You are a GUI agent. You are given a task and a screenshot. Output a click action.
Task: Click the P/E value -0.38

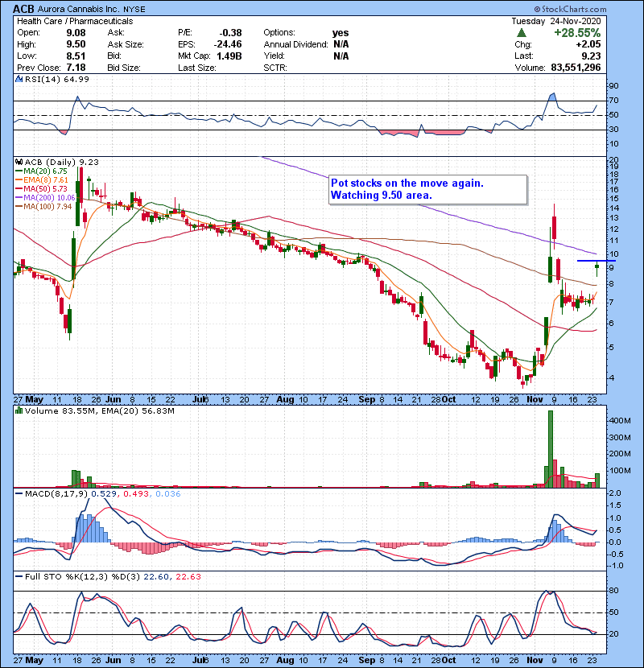tap(230, 33)
